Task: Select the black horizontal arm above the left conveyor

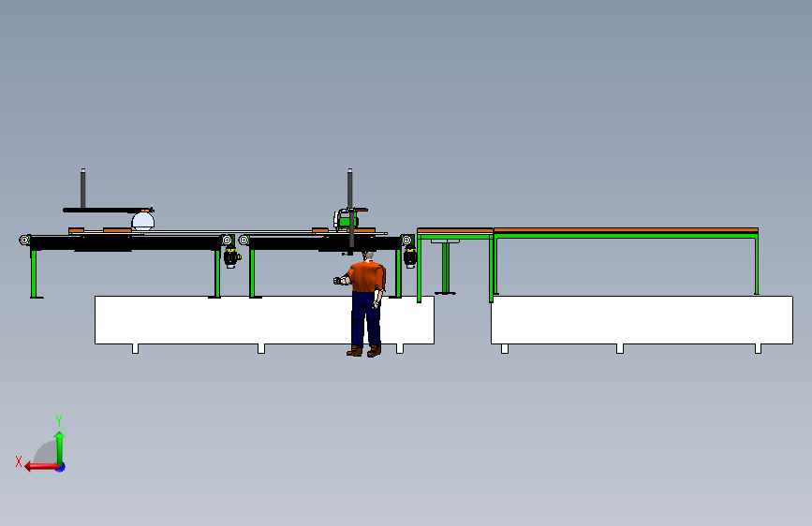Action: [x=106, y=211]
